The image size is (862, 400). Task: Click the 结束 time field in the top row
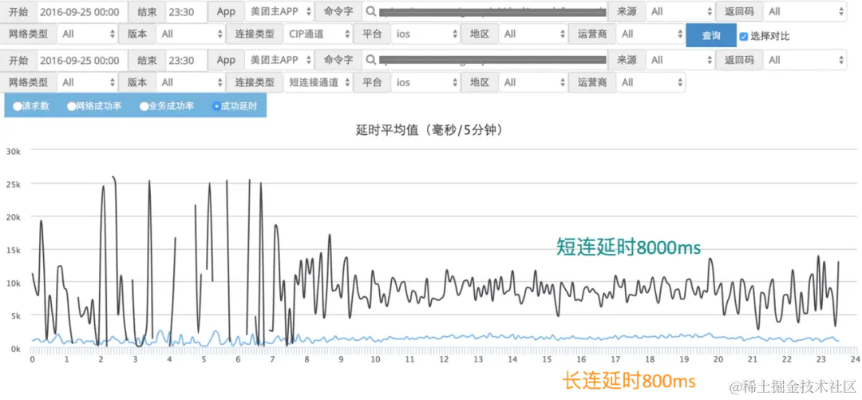pyautogui.click(x=185, y=12)
